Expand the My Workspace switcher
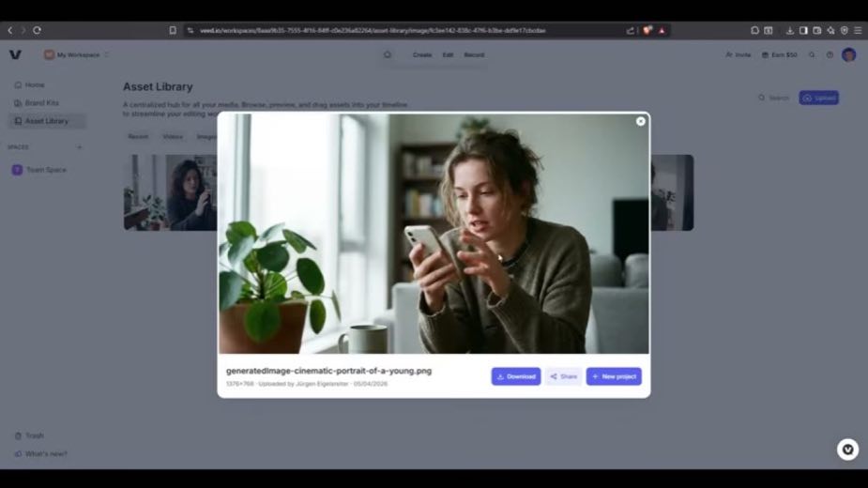This screenshot has height=488, width=868. (x=76, y=54)
